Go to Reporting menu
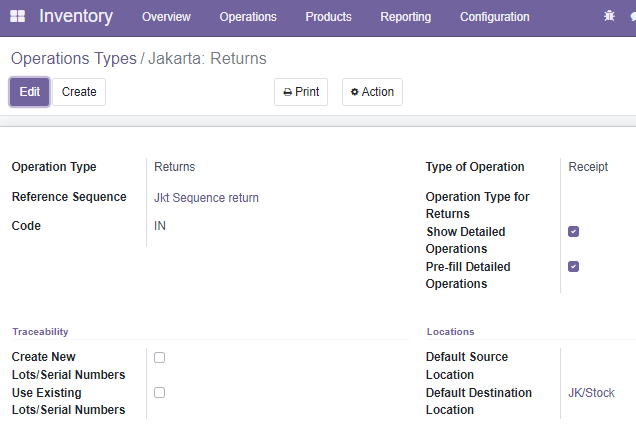This screenshot has height=435, width=636. (406, 17)
